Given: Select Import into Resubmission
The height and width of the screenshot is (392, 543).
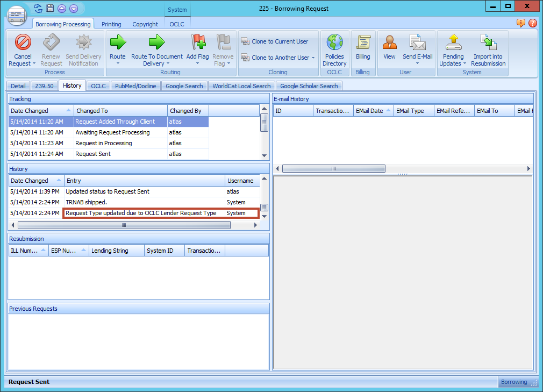Looking at the screenshot, I should (488, 49).
